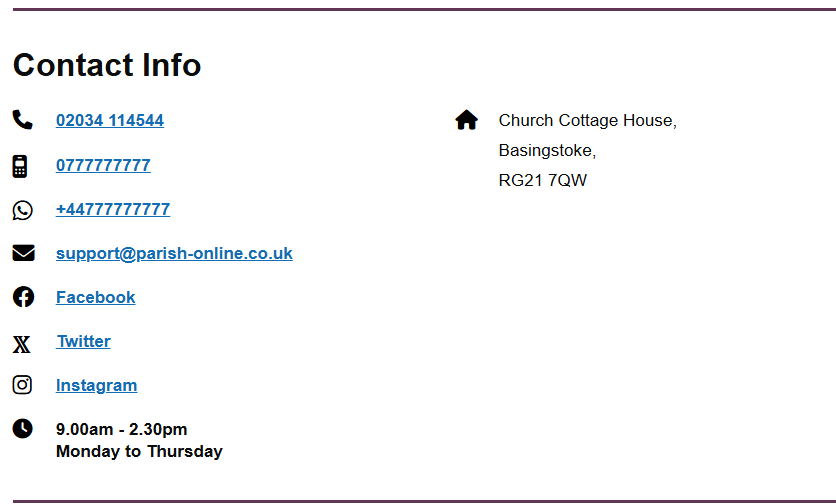Click the clock opening hours icon
Viewport: 836px width, 504px height.
tap(22, 428)
